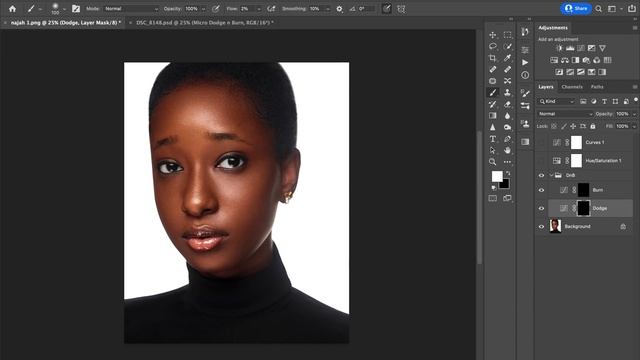Select the Background layer thumbnail
The width and height of the screenshot is (640, 360).
(556, 226)
